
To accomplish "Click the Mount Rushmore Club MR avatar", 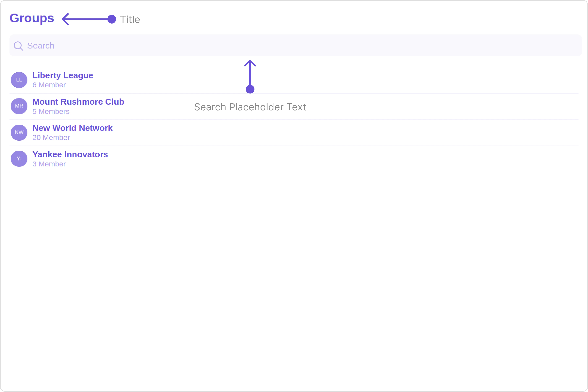I will (x=19, y=106).
